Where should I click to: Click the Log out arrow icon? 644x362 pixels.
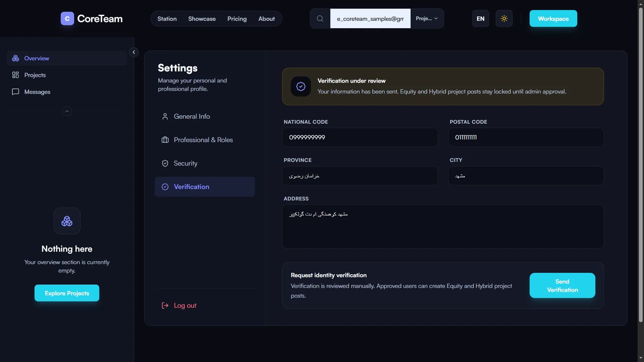coord(165,305)
